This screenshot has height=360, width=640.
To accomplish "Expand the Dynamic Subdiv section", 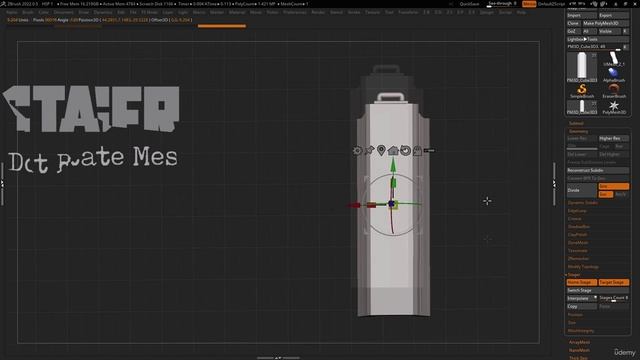I will point(582,203).
